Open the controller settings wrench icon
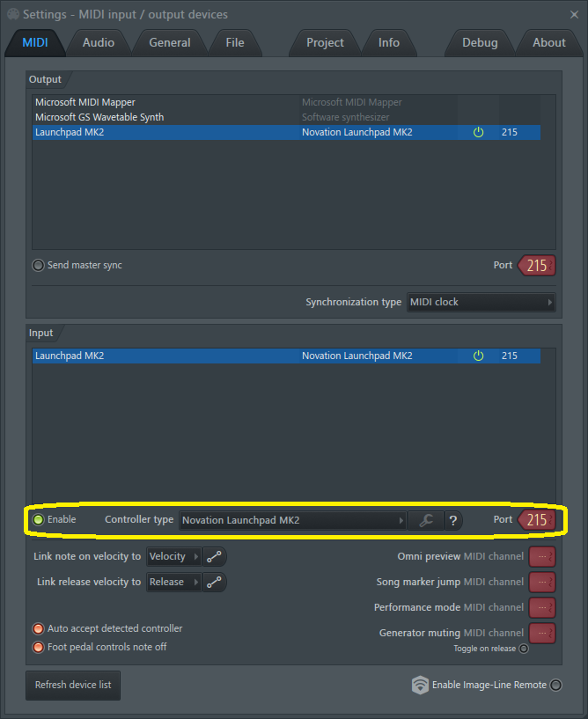 [426, 520]
